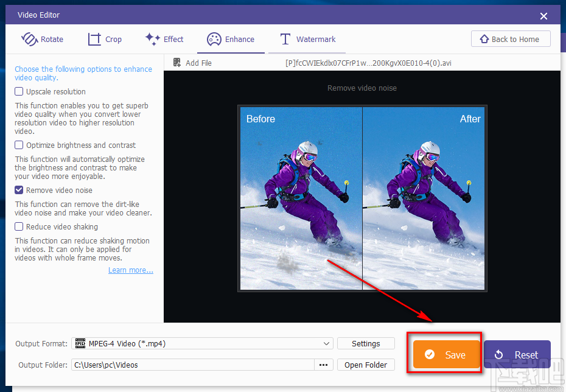566x392 pixels.
Task: Go to the Watermark tab
Action: click(x=308, y=39)
